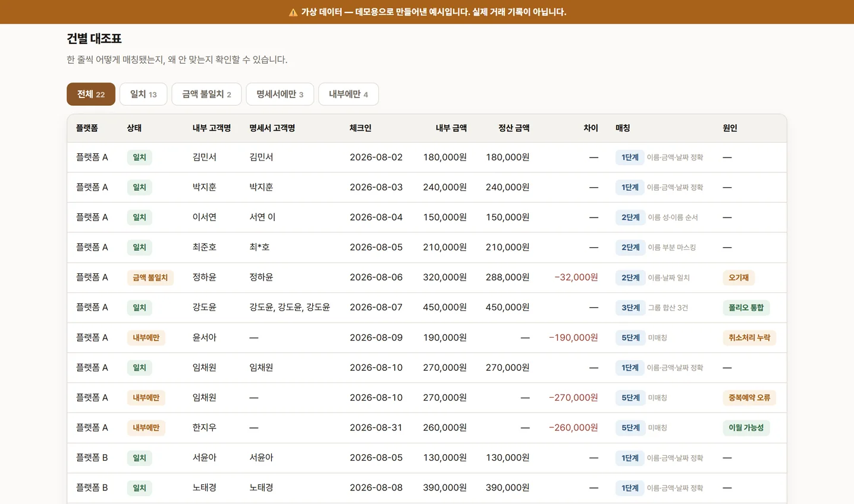Switch to the 일치 13 tab

pyautogui.click(x=143, y=94)
